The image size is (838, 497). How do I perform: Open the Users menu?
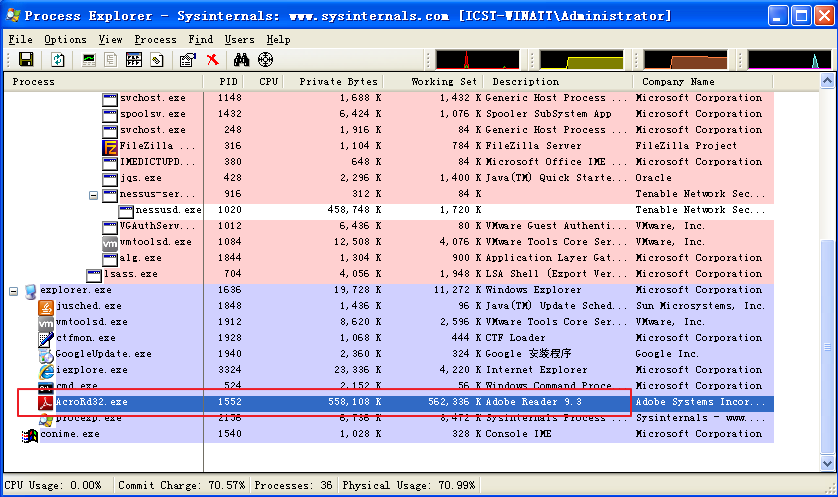coord(239,40)
